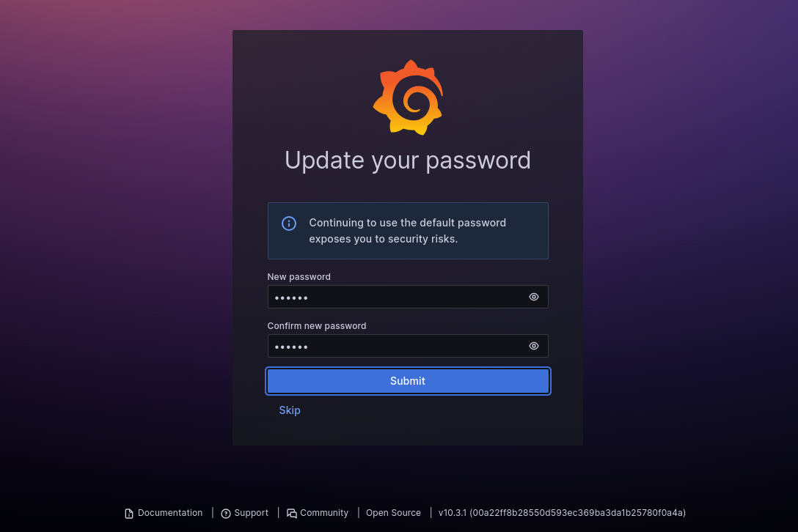798x532 pixels.
Task: Open the Documentation link
Action: click(170, 513)
